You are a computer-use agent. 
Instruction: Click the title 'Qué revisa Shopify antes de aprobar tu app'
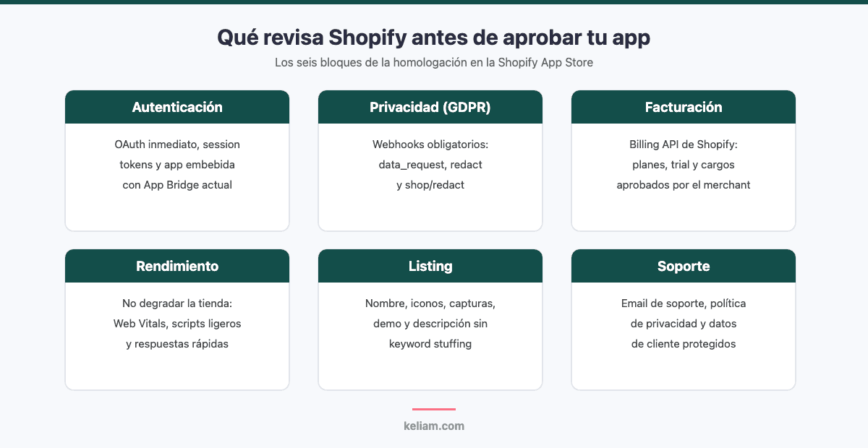[x=434, y=38]
